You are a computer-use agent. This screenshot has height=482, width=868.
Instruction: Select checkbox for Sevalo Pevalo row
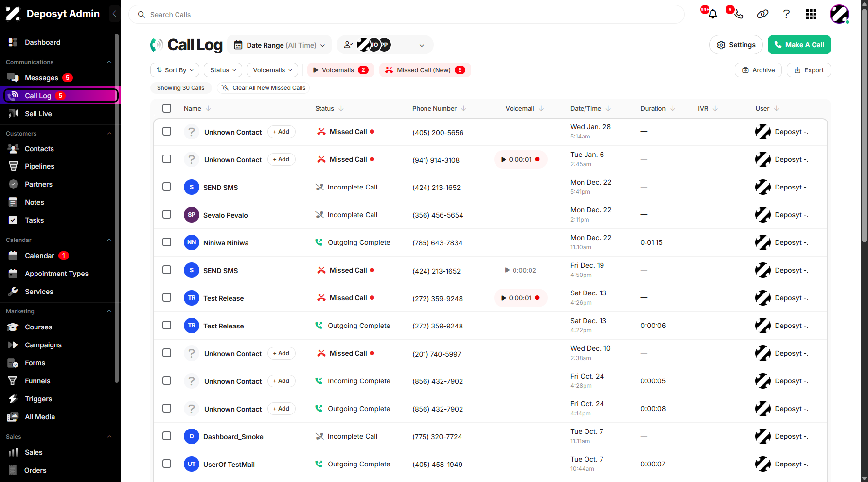point(167,214)
